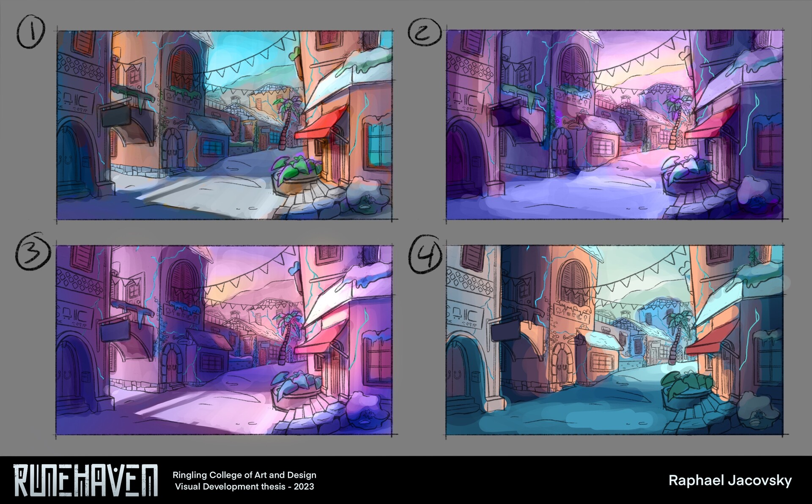Select the purple color study thumbnail 2

coord(614,125)
